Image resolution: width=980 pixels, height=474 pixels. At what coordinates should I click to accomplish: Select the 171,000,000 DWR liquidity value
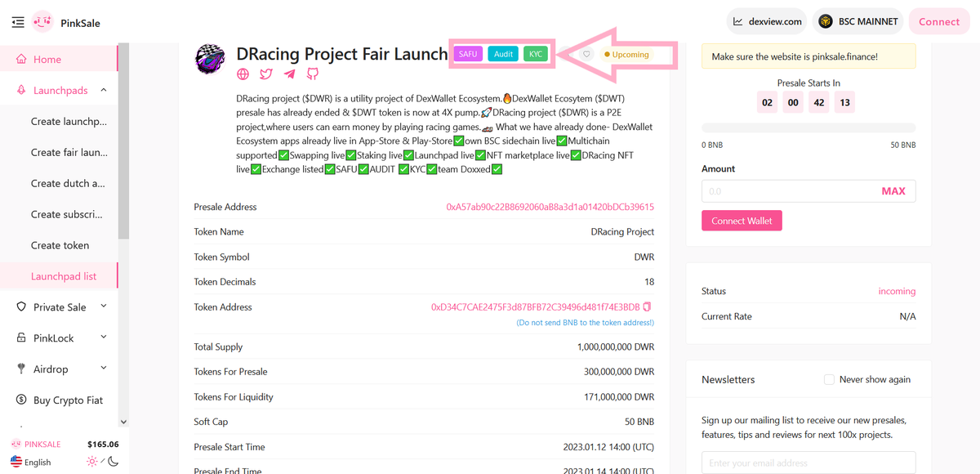click(x=619, y=396)
